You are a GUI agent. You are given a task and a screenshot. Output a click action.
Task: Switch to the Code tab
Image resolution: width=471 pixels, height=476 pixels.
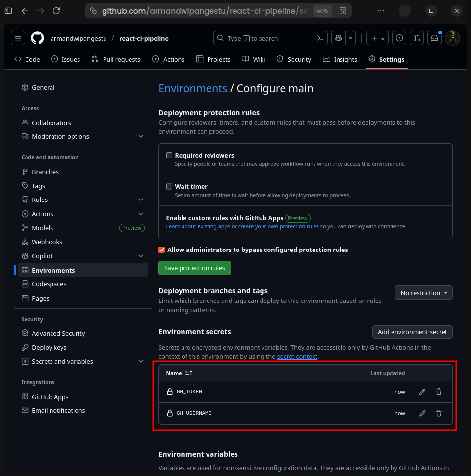[x=27, y=59]
